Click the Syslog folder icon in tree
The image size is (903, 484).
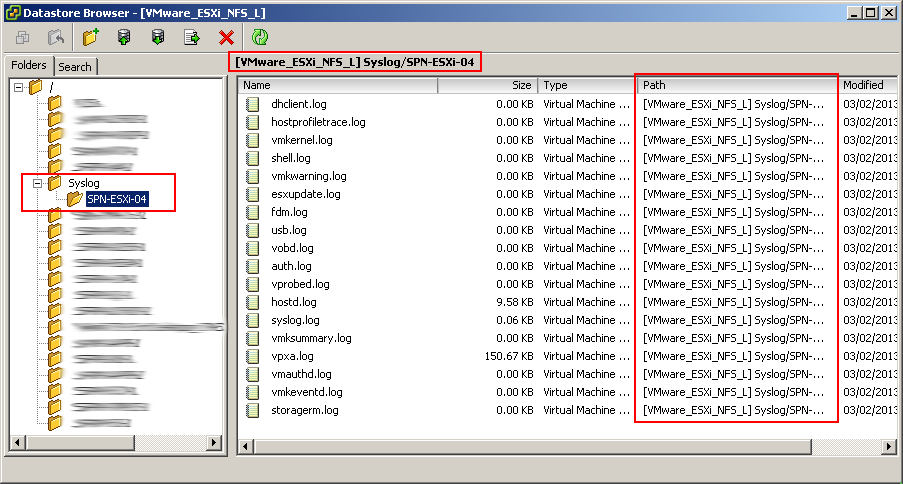coord(55,183)
